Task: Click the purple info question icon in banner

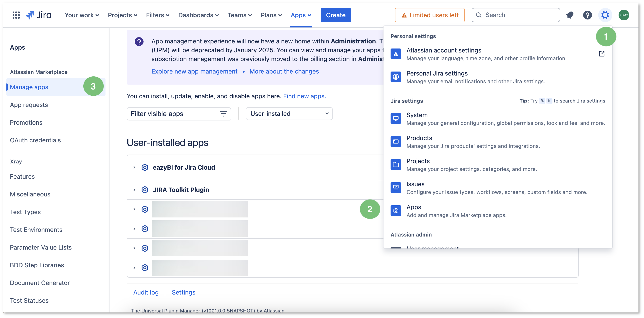Action: click(x=139, y=42)
